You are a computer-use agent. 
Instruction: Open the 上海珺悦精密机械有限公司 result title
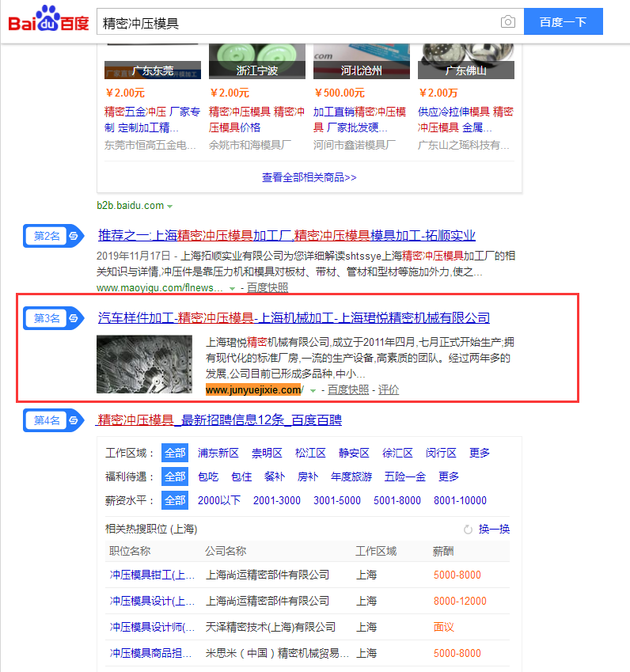click(294, 317)
